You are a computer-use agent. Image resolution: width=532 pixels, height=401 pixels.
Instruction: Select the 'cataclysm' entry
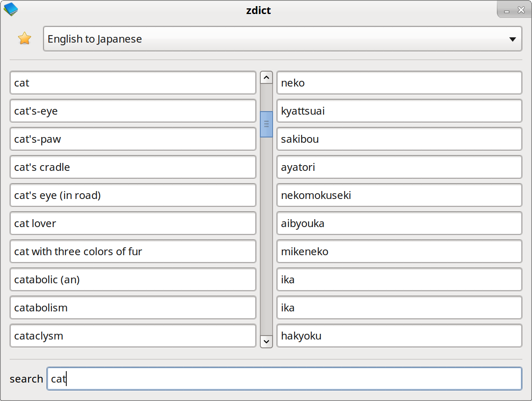pos(133,336)
